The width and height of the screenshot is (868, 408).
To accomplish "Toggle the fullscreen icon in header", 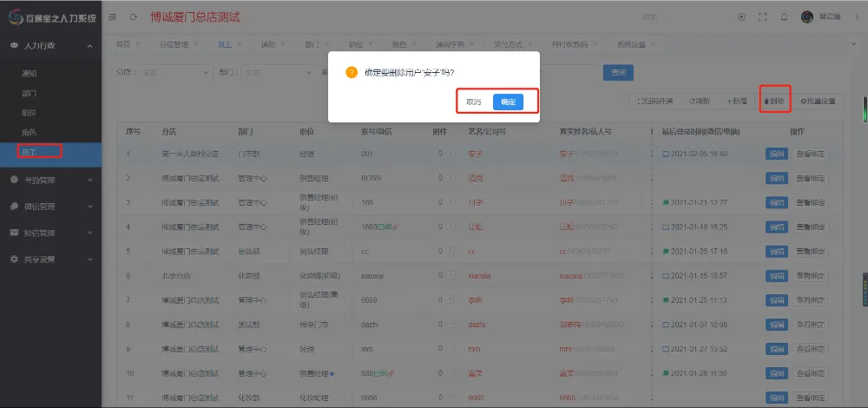I will point(762,16).
